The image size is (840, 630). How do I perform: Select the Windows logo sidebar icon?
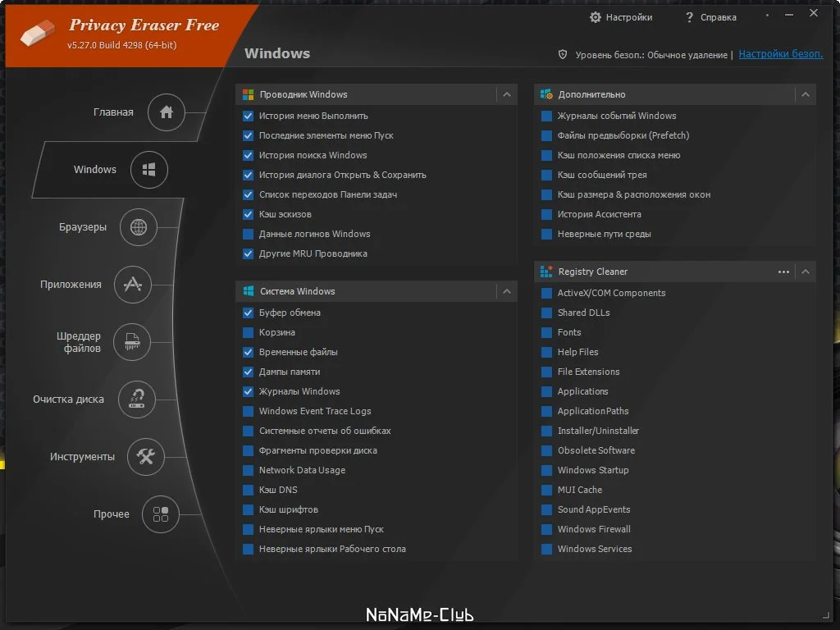(149, 170)
